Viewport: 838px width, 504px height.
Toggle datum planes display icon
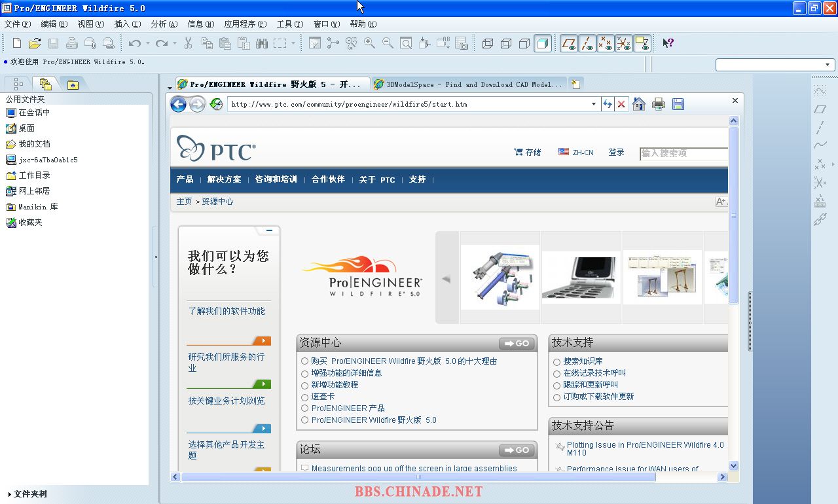point(569,43)
